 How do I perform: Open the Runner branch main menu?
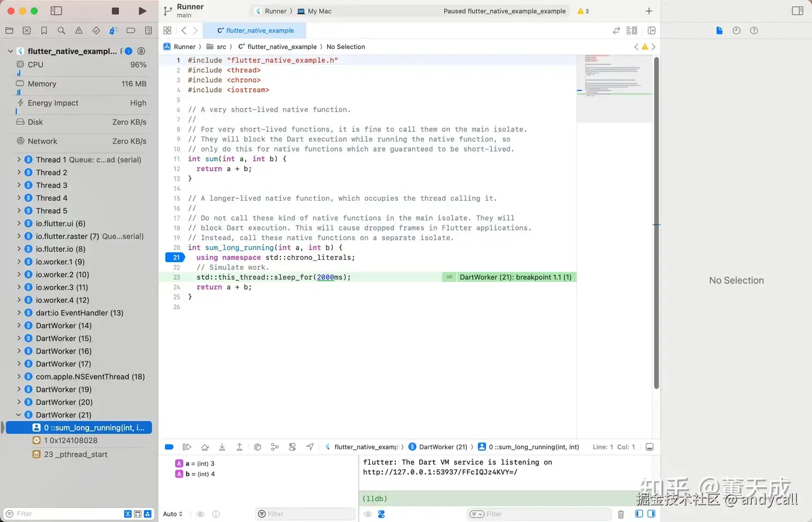pos(184,11)
